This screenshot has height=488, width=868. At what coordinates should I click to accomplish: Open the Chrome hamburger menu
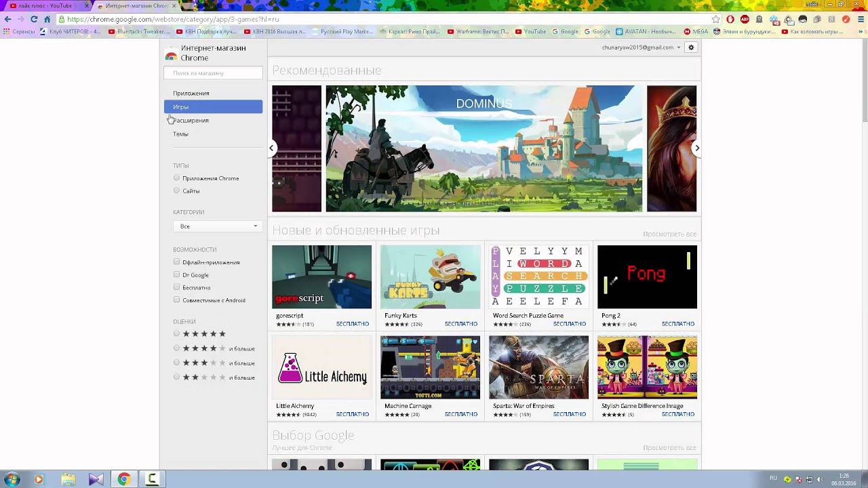(x=861, y=19)
